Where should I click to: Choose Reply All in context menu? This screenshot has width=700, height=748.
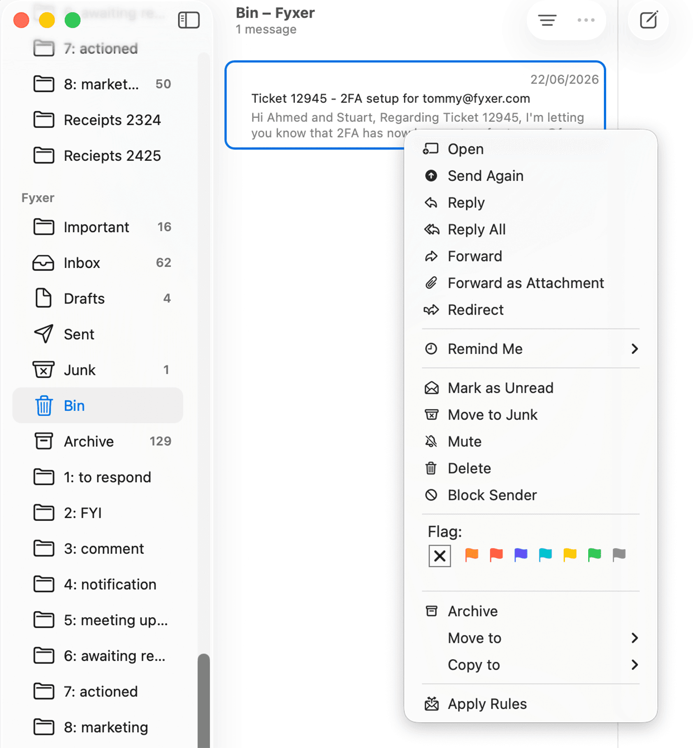coord(530,229)
